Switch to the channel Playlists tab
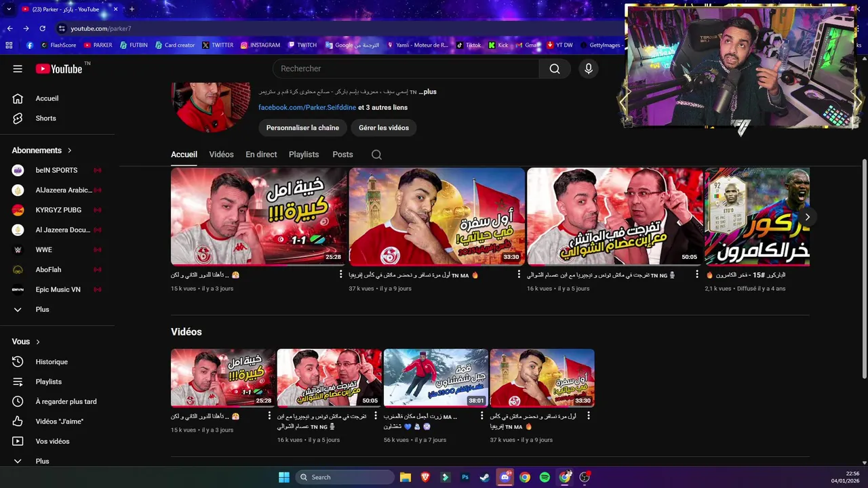The image size is (868, 488). point(304,155)
